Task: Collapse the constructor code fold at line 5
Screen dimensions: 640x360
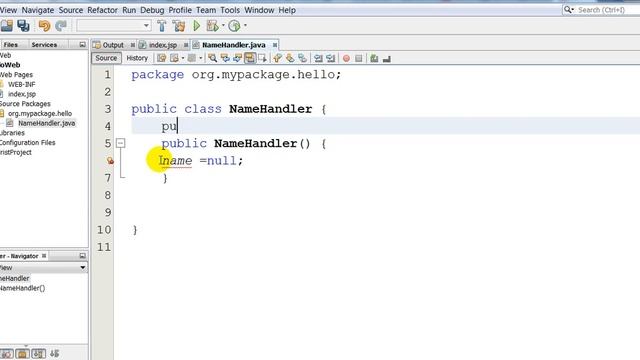Action: (x=120, y=143)
